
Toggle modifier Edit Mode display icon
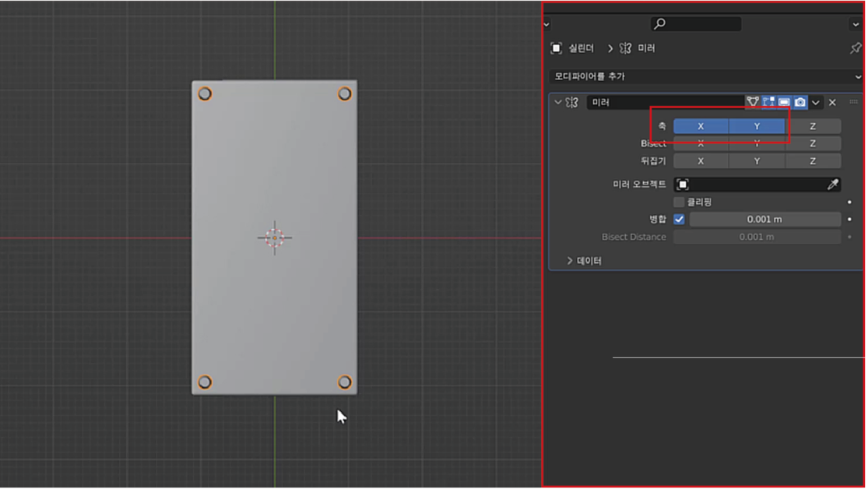(768, 102)
